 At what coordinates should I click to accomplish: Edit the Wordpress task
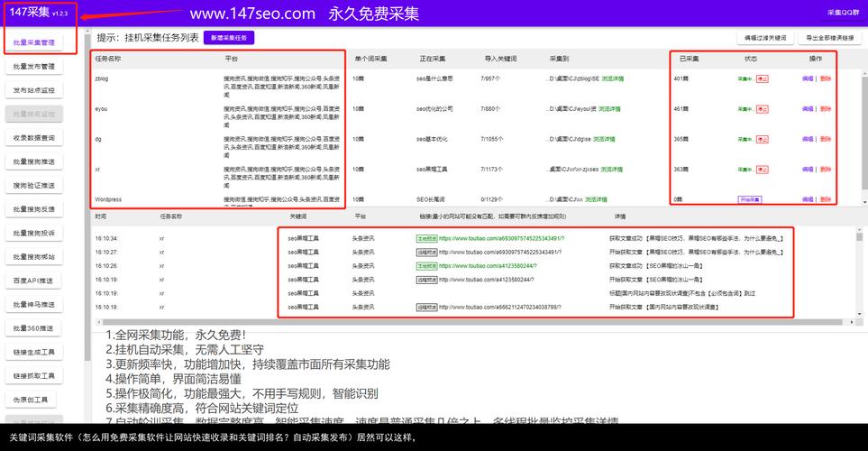[808, 199]
